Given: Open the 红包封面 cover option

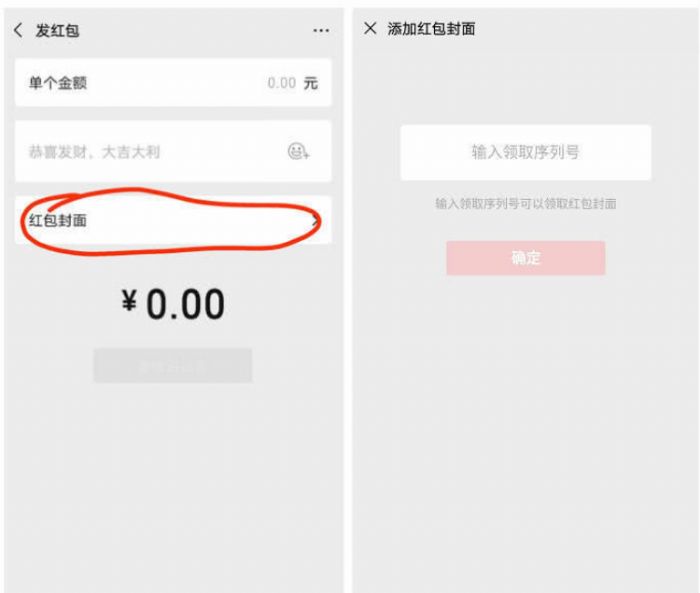Looking at the screenshot, I should (173, 220).
